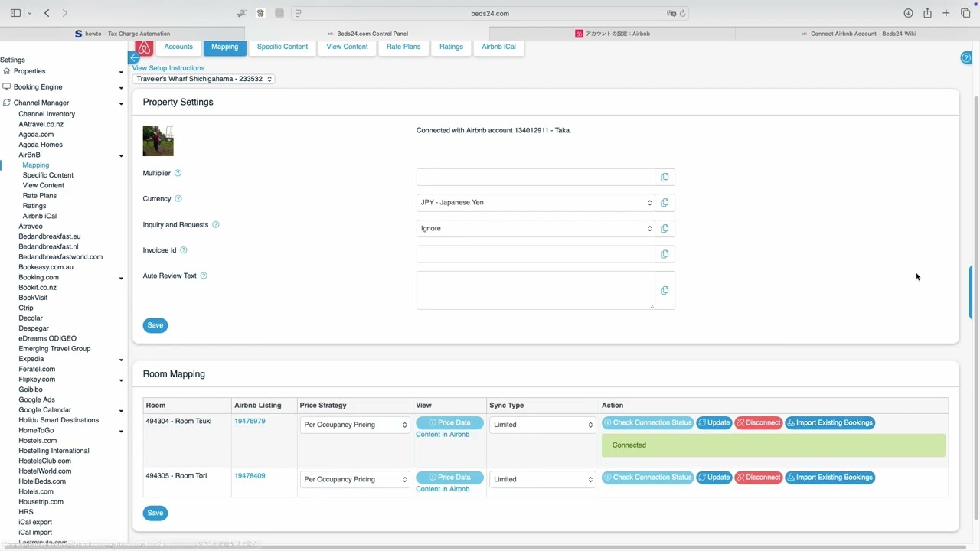Click the Airbnb logo icon
The height and width of the screenshot is (551, 980).
144,48
